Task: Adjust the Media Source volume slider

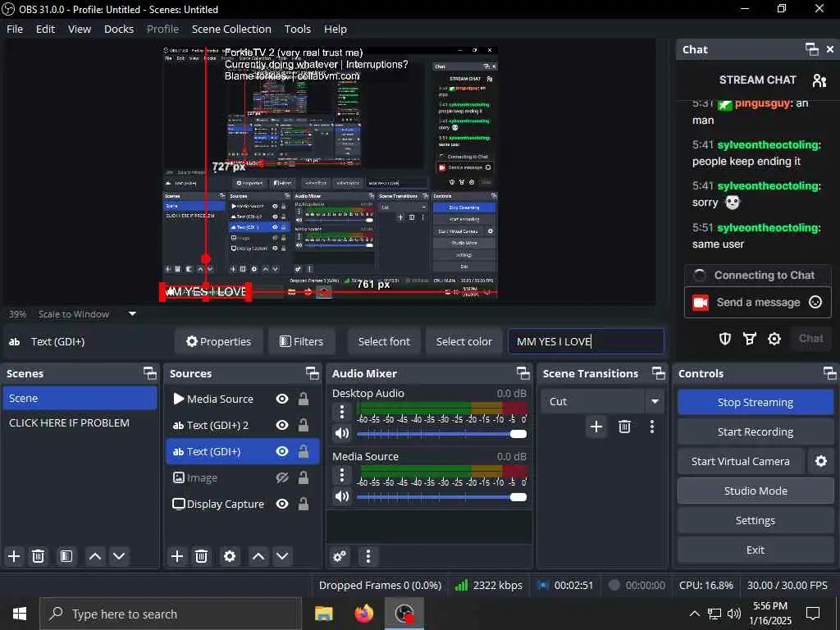Action: [x=441, y=496]
